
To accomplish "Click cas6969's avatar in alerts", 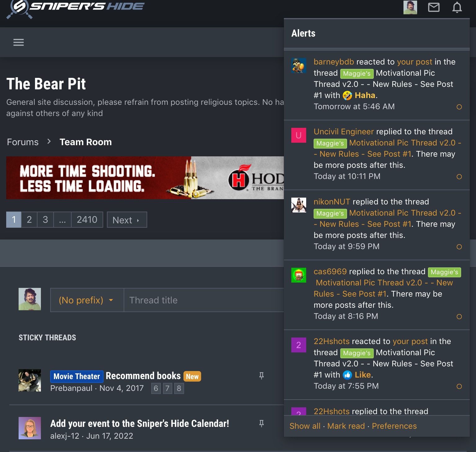I will [x=299, y=275].
